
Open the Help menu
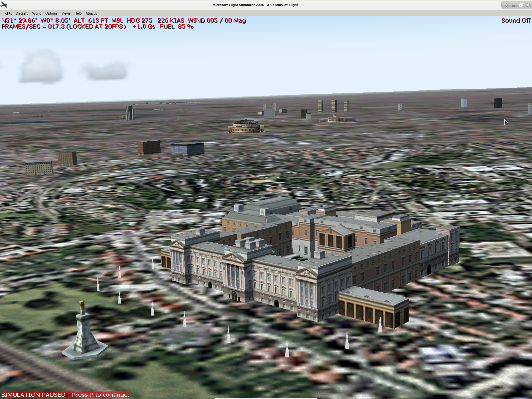click(x=78, y=13)
